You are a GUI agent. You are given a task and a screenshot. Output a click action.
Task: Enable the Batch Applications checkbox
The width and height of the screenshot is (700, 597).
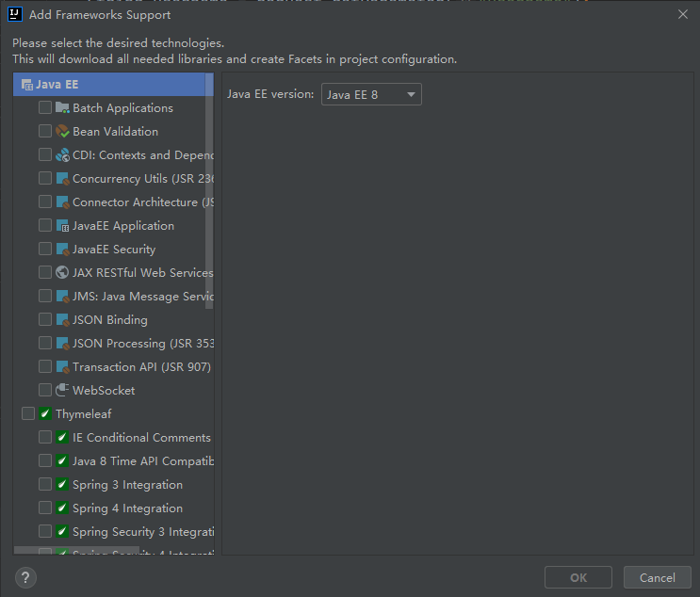(x=45, y=107)
